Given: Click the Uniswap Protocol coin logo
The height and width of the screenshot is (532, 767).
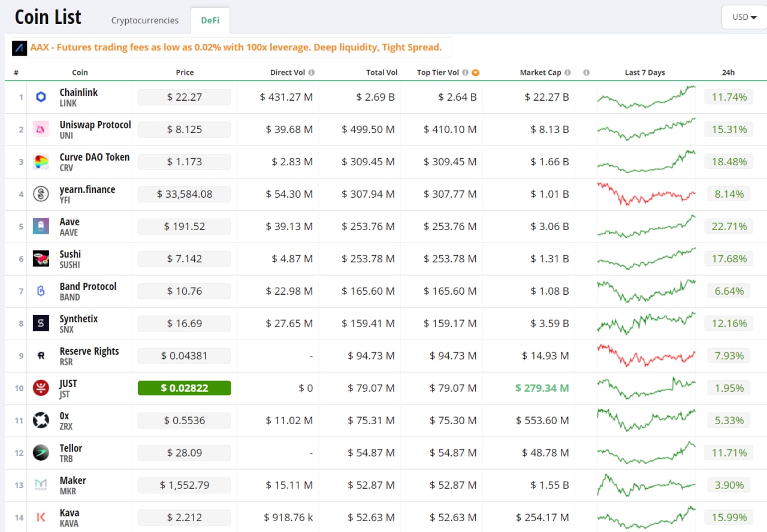Looking at the screenshot, I should [x=41, y=129].
